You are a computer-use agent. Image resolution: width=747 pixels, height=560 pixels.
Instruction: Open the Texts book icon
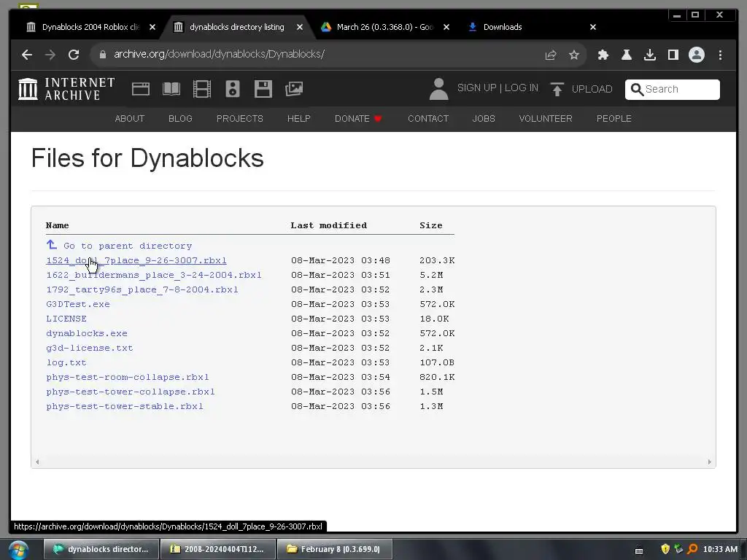click(171, 89)
